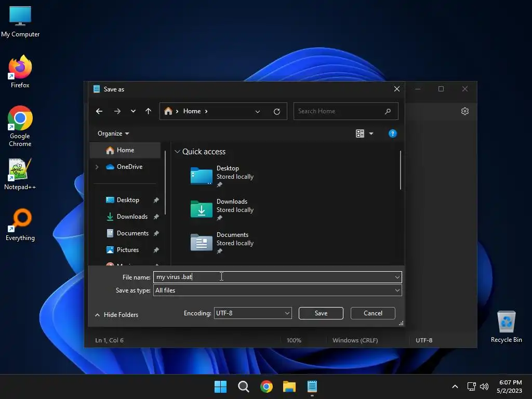532x399 pixels.
Task: Open the Save as type combo box
Action: pyautogui.click(x=277, y=290)
